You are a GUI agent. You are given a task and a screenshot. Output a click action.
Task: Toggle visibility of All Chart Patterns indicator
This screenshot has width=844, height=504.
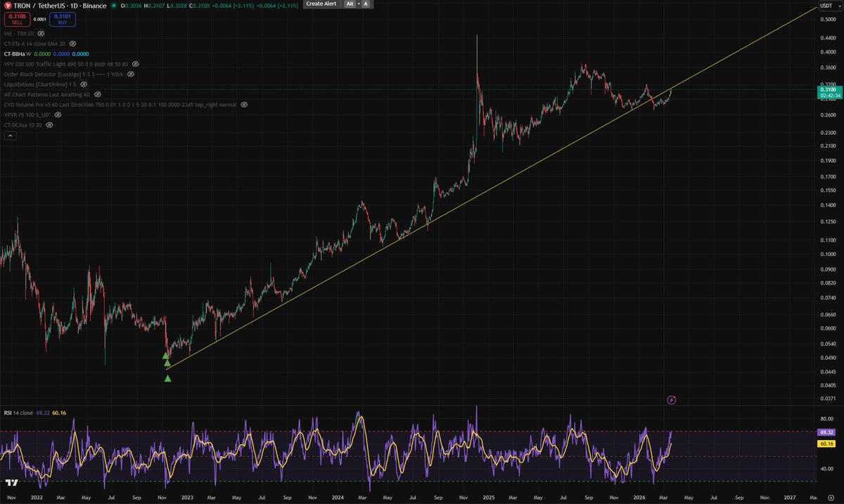coord(97,94)
